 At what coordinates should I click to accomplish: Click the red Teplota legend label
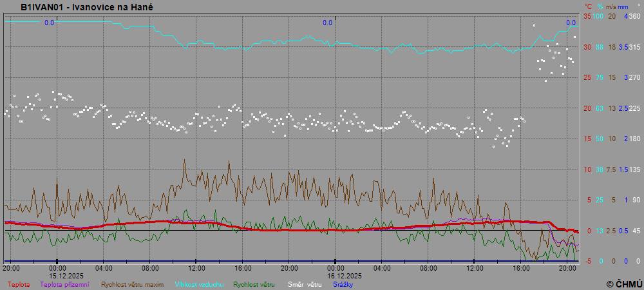(18, 284)
